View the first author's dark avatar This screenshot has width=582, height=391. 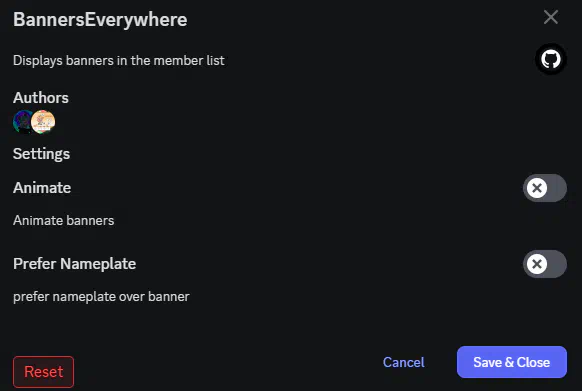22,121
